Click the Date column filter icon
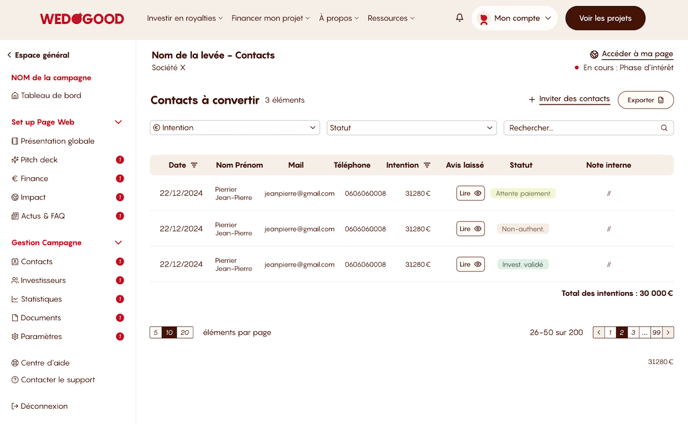 click(x=194, y=165)
